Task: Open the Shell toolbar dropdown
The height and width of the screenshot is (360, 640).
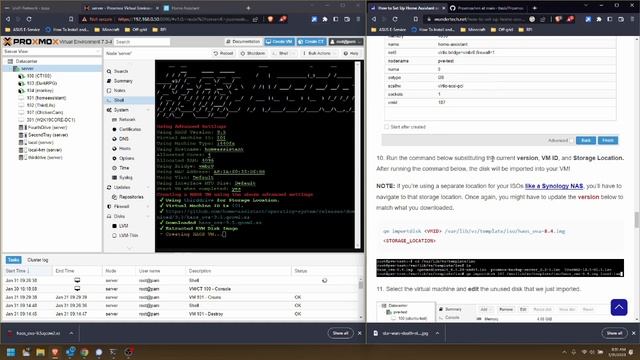Action: coord(284,53)
